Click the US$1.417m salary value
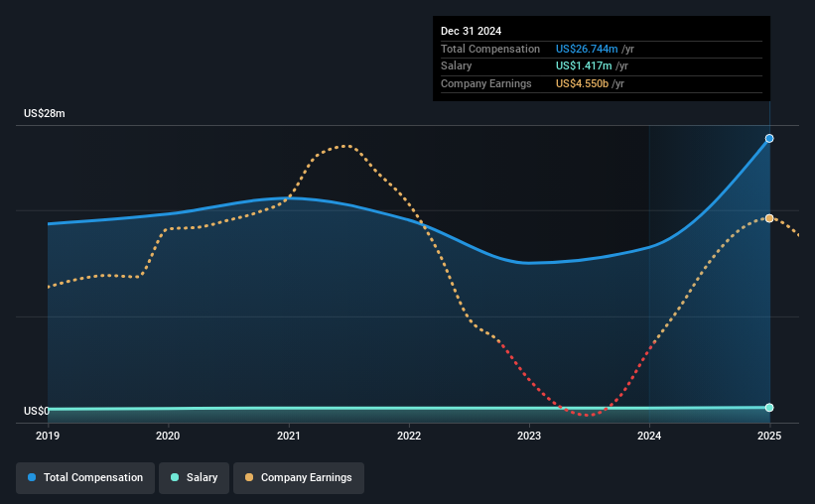Image resolution: width=815 pixels, height=504 pixels. click(584, 66)
